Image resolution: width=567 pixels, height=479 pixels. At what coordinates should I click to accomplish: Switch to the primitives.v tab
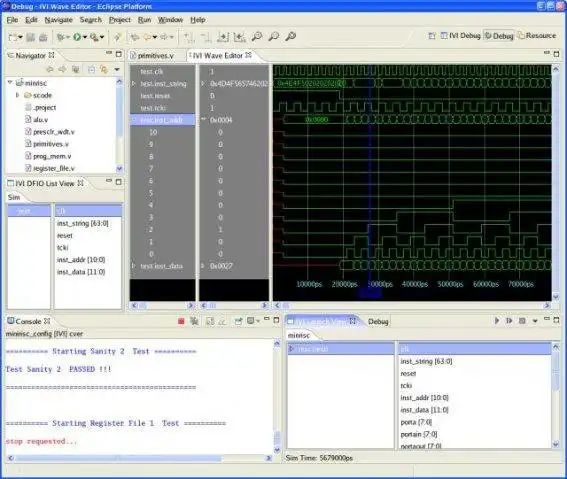tap(152, 56)
